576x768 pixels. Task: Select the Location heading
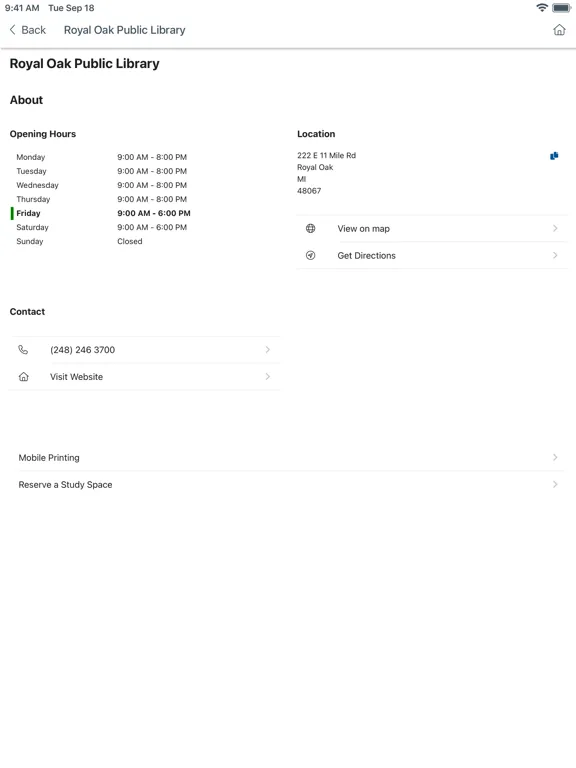(316, 134)
